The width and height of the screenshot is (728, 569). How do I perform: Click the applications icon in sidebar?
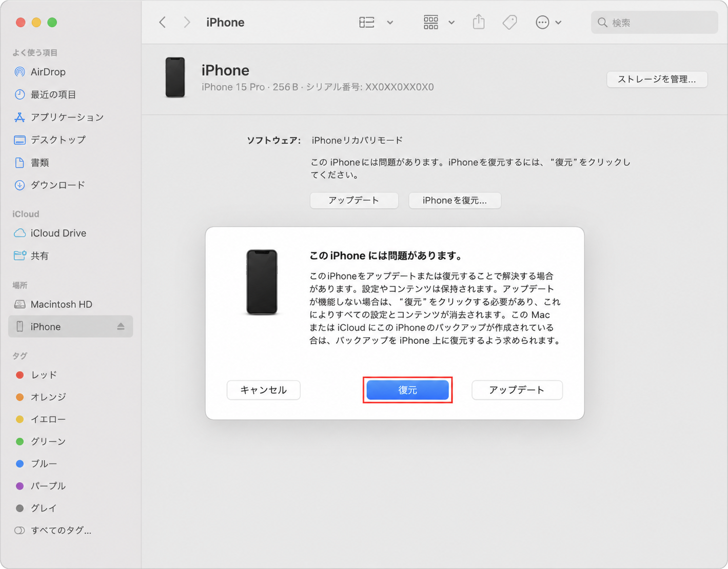19,117
